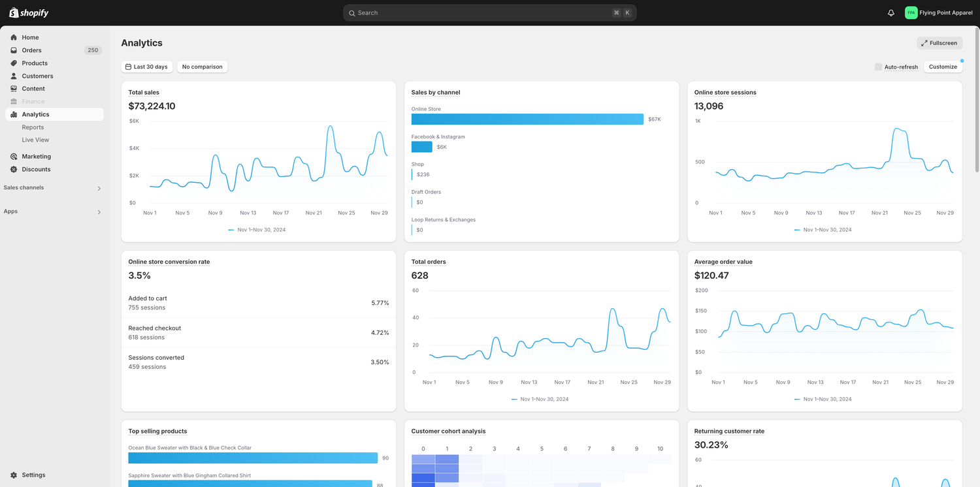This screenshot has width=980, height=487.
Task: Click the 628 total orders value
Action: click(x=419, y=275)
